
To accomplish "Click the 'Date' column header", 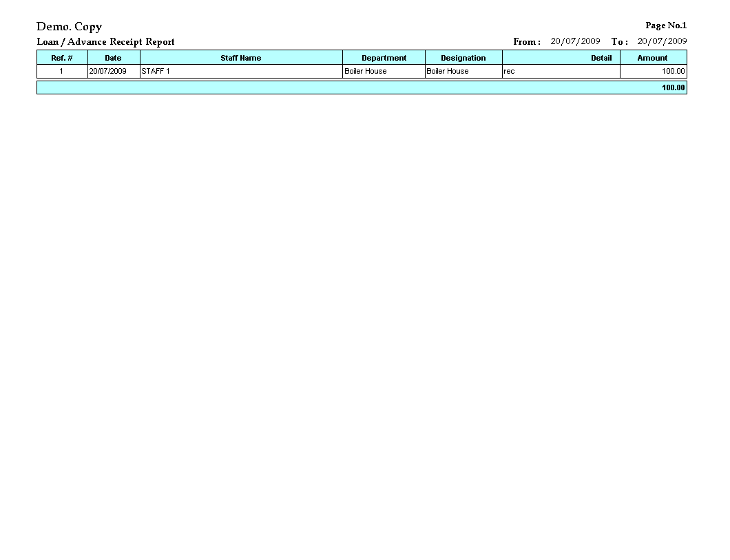I will point(113,58).
